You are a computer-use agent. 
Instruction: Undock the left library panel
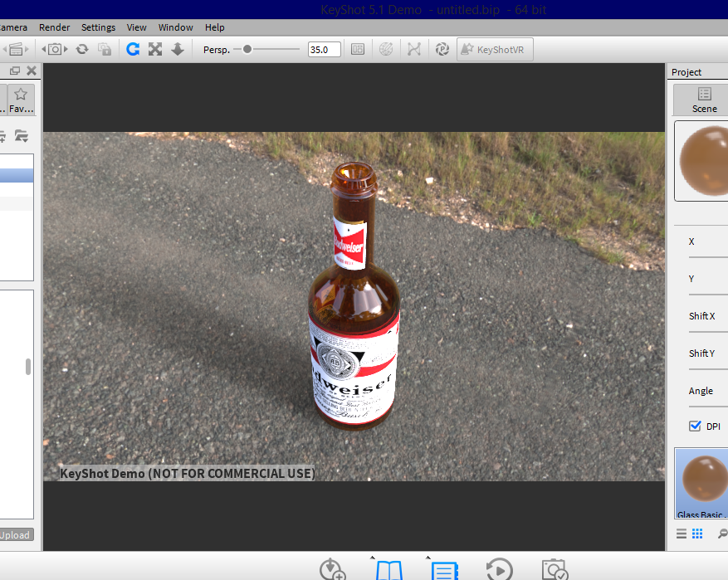pyautogui.click(x=15, y=71)
